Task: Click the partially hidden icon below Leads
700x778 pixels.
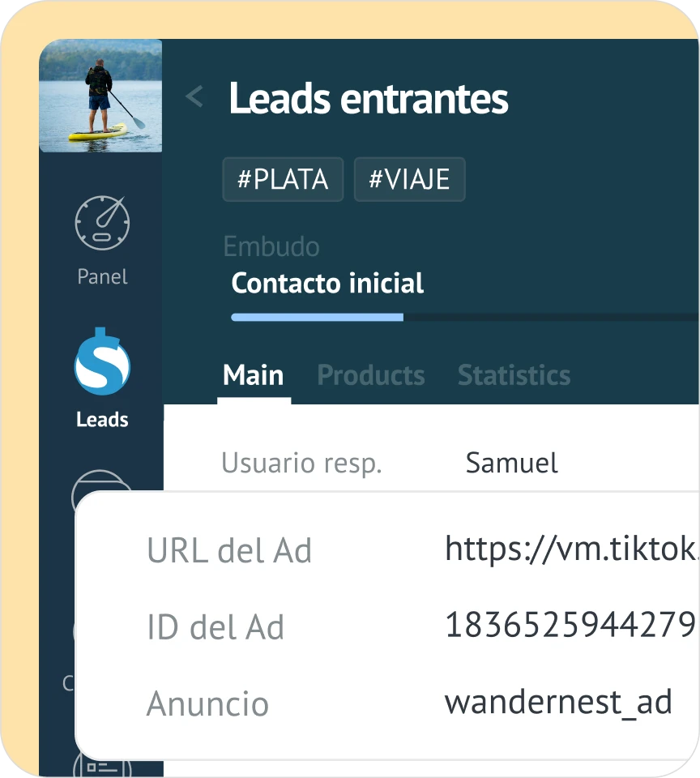Action: tap(102, 481)
